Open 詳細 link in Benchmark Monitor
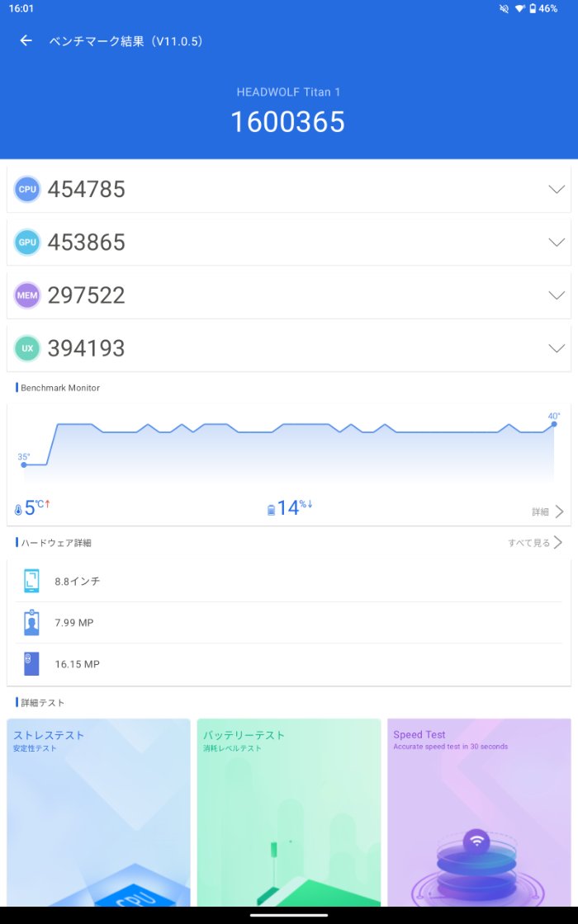The image size is (578, 924). point(547,511)
